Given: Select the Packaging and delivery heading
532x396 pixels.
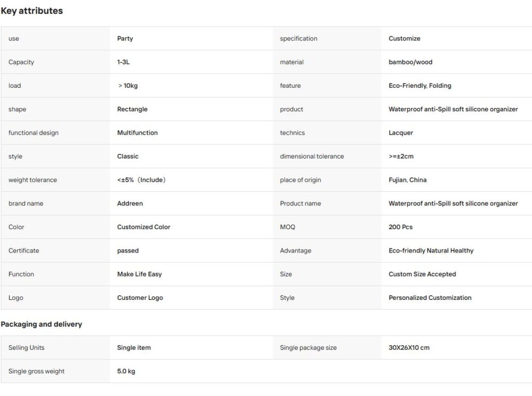Looking at the screenshot, I should (x=42, y=324).
